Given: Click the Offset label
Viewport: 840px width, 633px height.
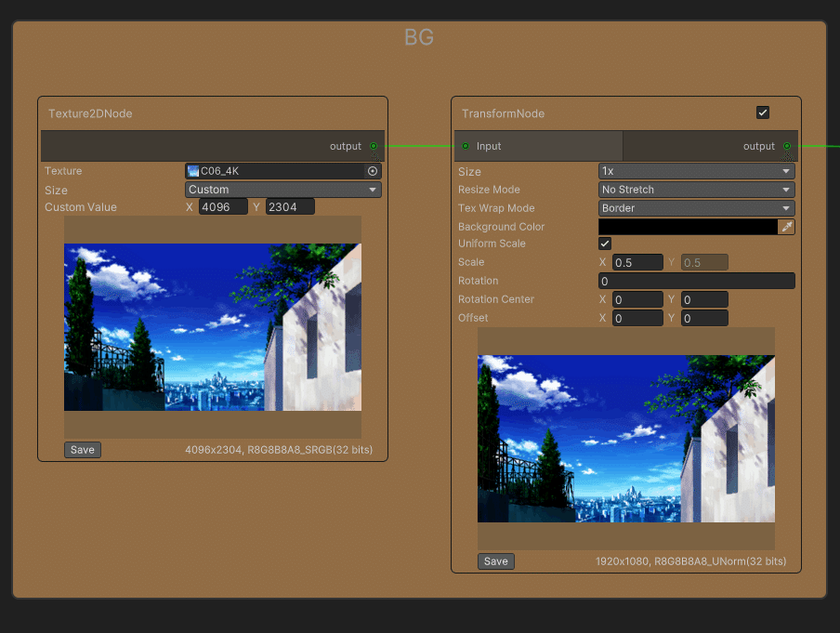Looking at the screenshot, I should tap(473, 318).
